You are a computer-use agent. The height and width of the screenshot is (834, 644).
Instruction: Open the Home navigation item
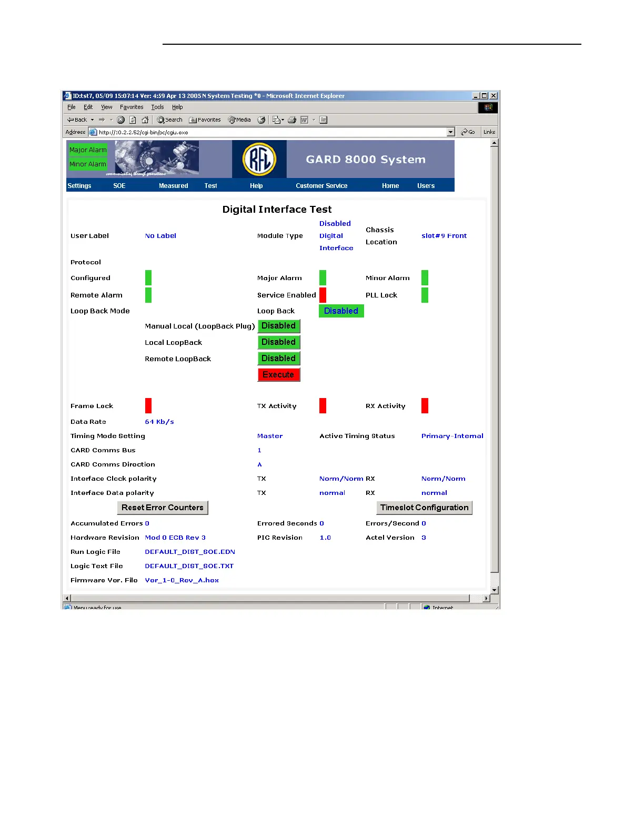pos(390,186)
